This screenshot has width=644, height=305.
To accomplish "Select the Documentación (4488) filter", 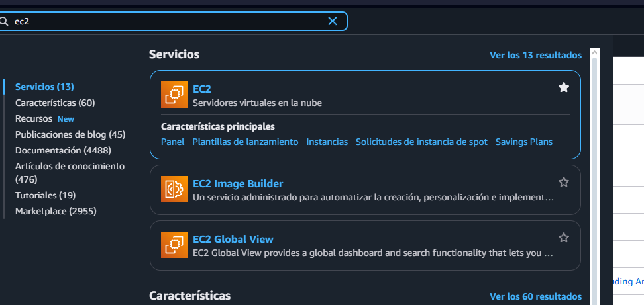I will coord(63,150).
